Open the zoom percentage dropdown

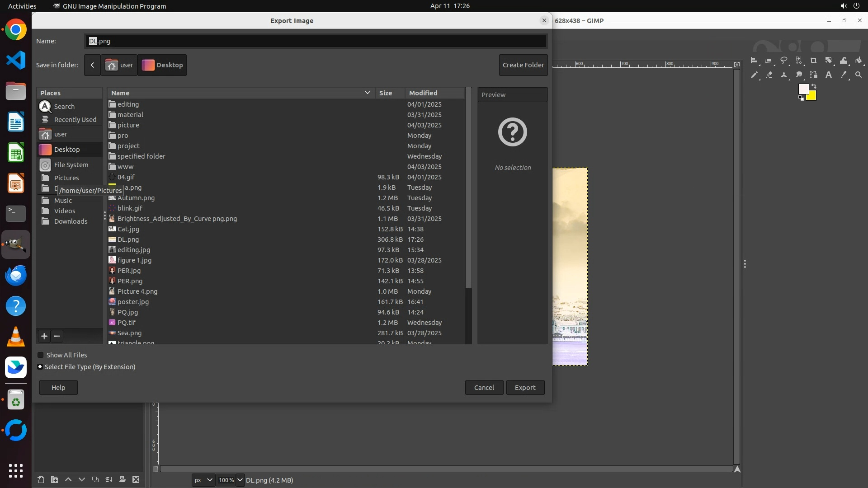(240, 480)
